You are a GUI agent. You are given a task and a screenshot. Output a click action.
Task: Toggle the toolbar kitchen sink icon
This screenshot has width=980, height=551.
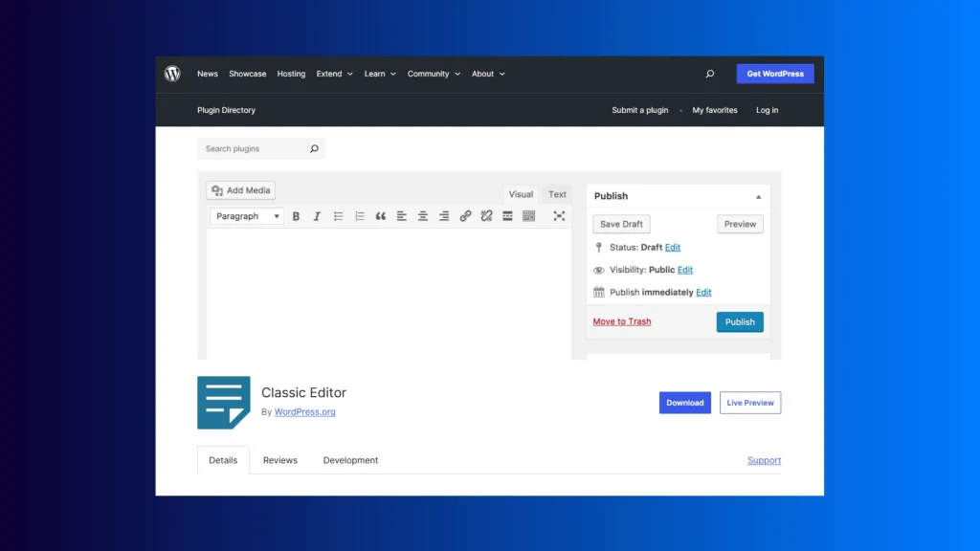[x=528, y=216]
